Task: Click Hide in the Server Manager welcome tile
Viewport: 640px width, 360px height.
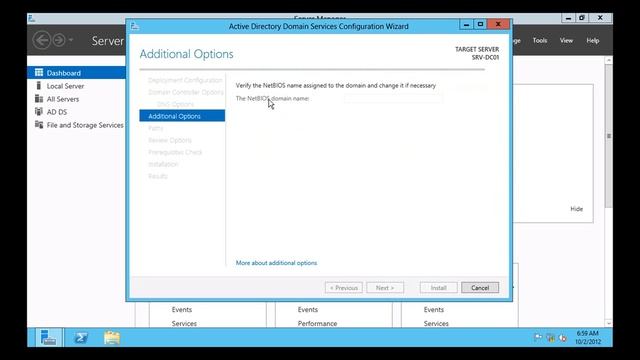Action: pyautogui.click(x=576, y=209)
